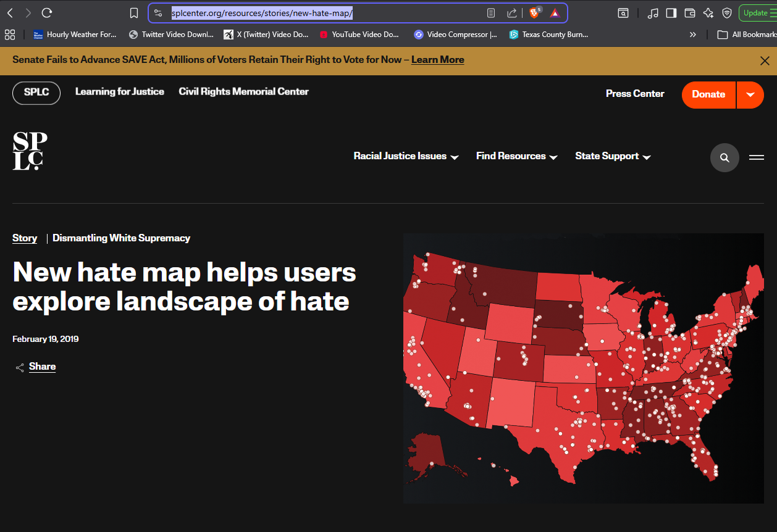Expand Donate options dropdown arrow

click(750, 95)
